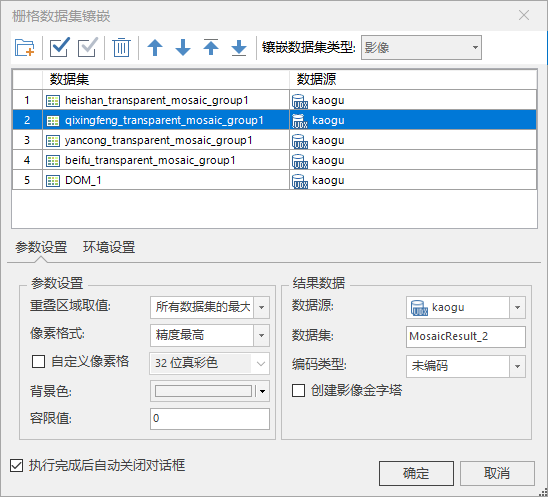Click the select all checkmark icon

tap(60, 47)
